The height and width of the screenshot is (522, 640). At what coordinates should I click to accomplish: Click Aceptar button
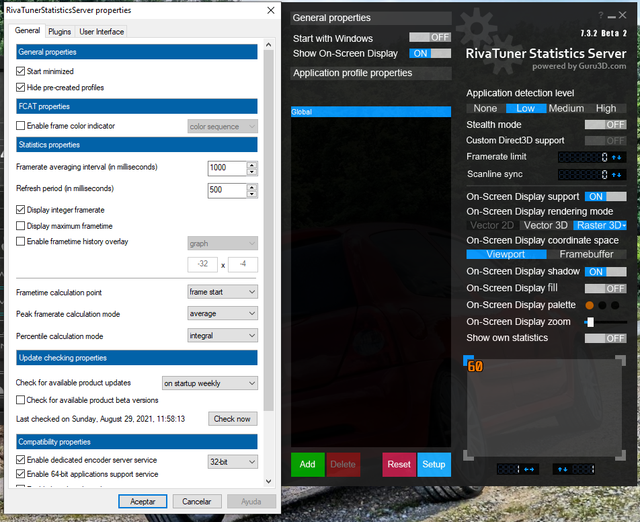pyautogui.click(x=142, y=502)
